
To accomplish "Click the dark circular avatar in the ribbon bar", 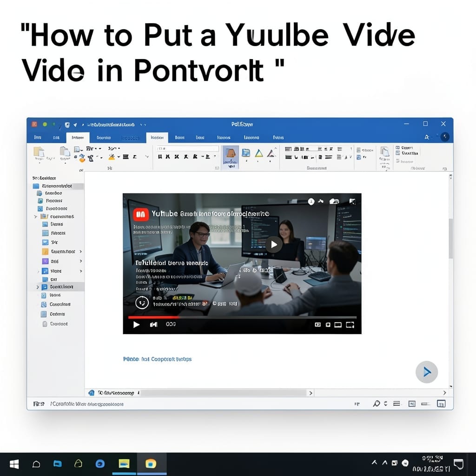I will (445, 137).
